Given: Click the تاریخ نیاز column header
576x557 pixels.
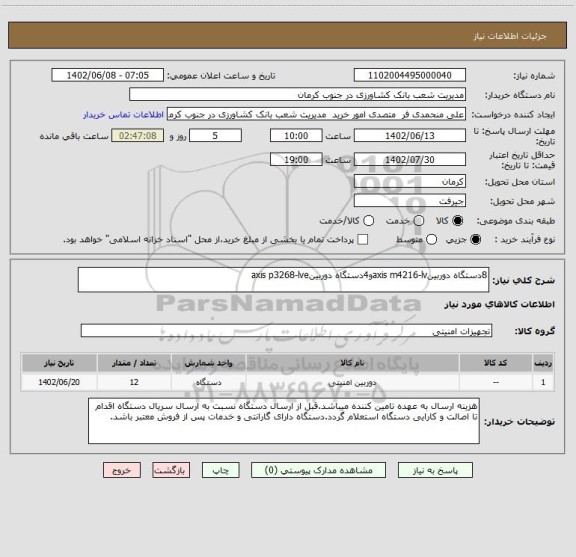Looking at the screenshot, I should (59, 363).
